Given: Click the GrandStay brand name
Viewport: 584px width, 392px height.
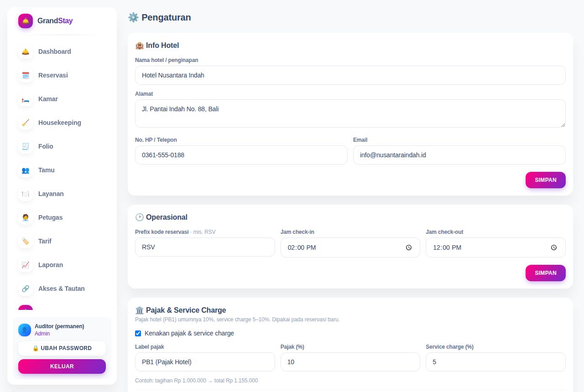Looking at the screenshot, I should (x=55, y=21).
